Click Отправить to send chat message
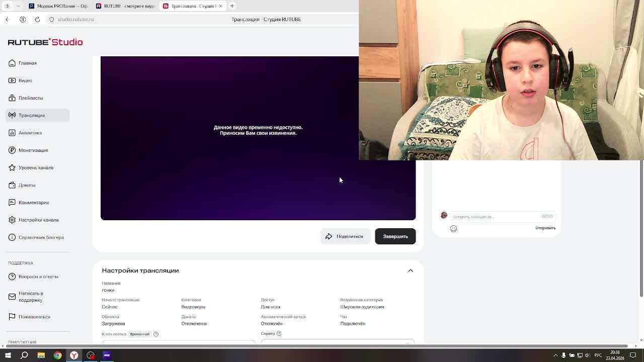Screen dimensions: 644x362 (545, 228)
